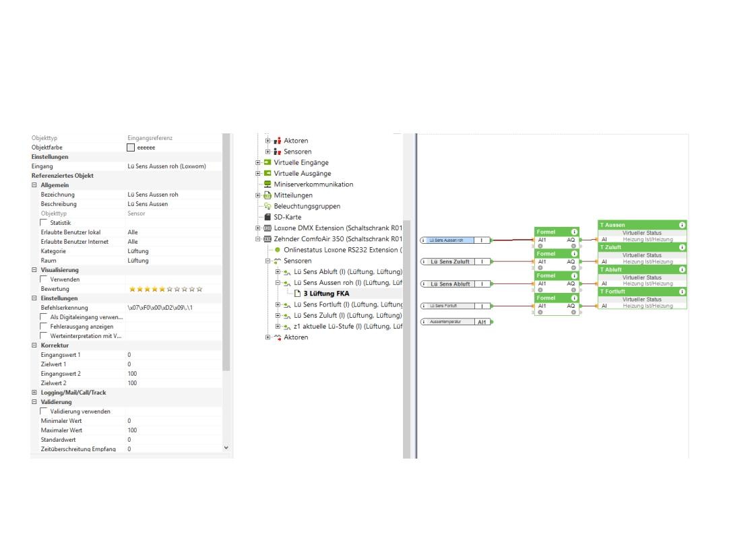Select Lü Sens Aussen roh in tree

[x=347, y=282]
